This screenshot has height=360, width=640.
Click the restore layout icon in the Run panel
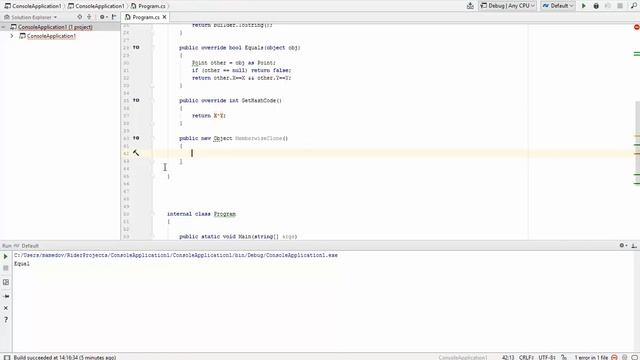[x=6, y=282]
